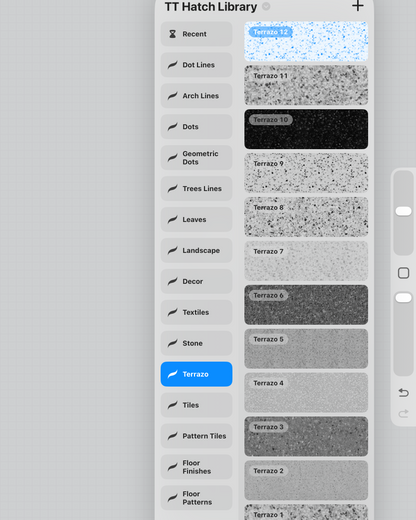Open the Recent brushes category
416x520 pixels.
[x=196, y=34]
